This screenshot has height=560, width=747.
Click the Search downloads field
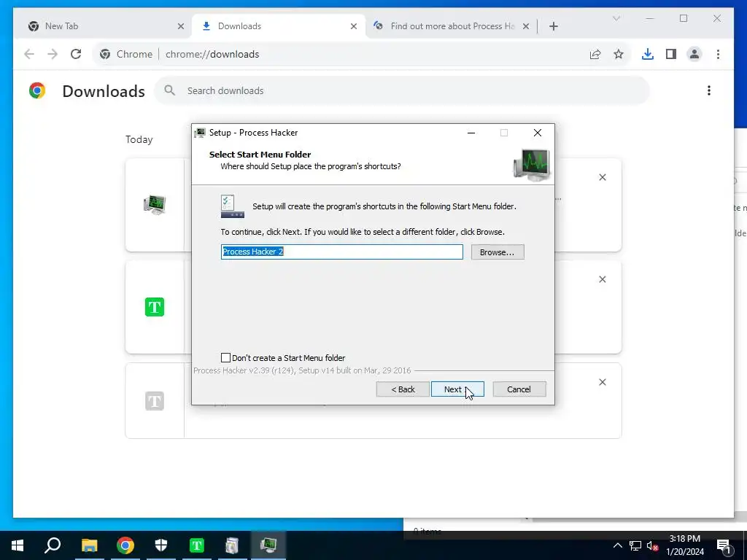(402, 90)
